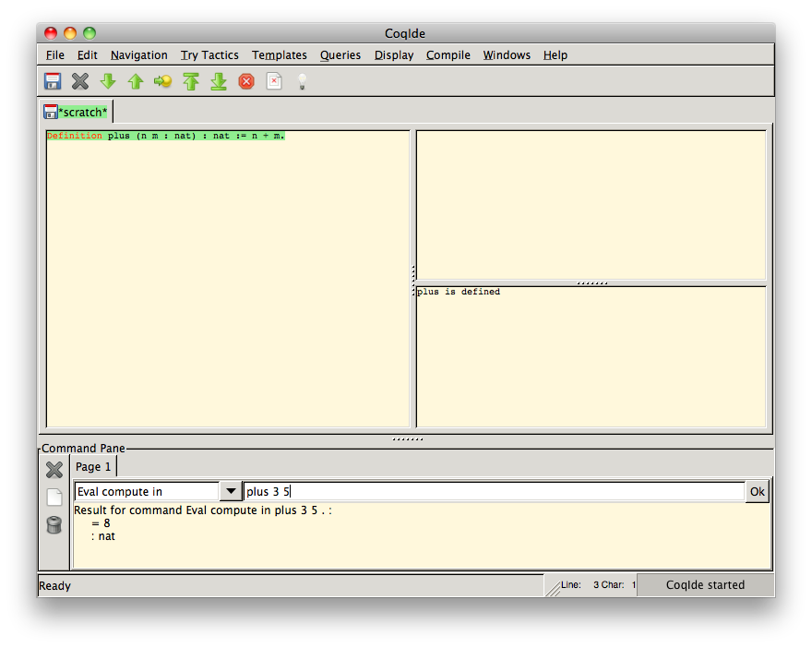Click the empty goals pane at top right
The image size is (812, 648).
coord(591,205)
